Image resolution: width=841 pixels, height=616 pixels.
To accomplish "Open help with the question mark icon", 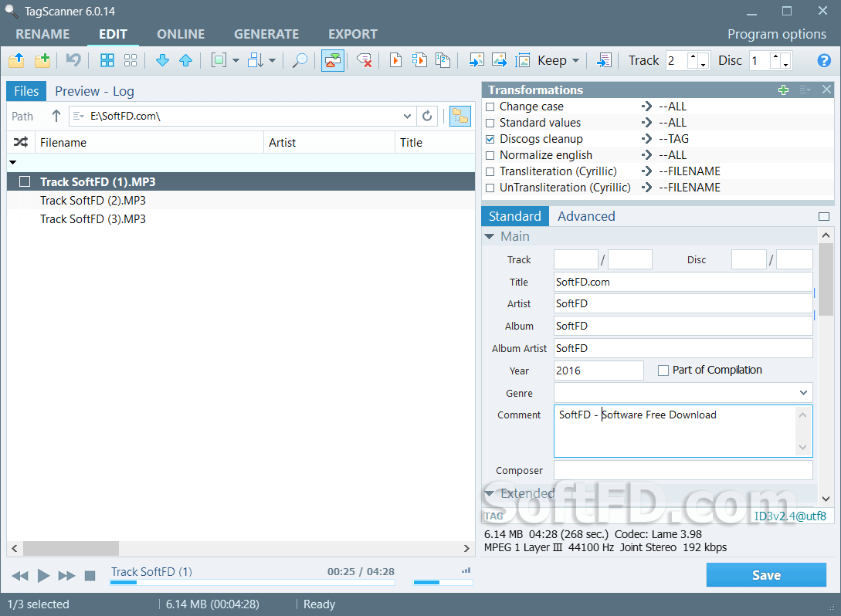I will (x=824, y=60).
